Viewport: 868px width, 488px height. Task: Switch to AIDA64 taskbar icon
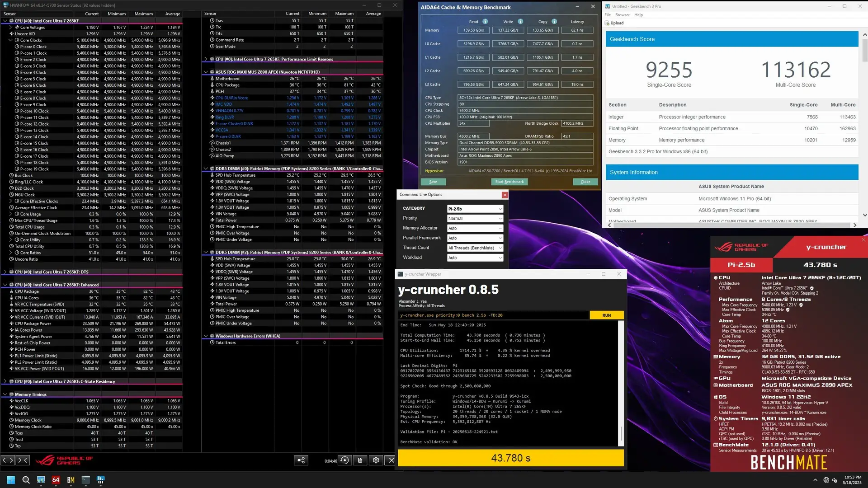coord(56,480)
